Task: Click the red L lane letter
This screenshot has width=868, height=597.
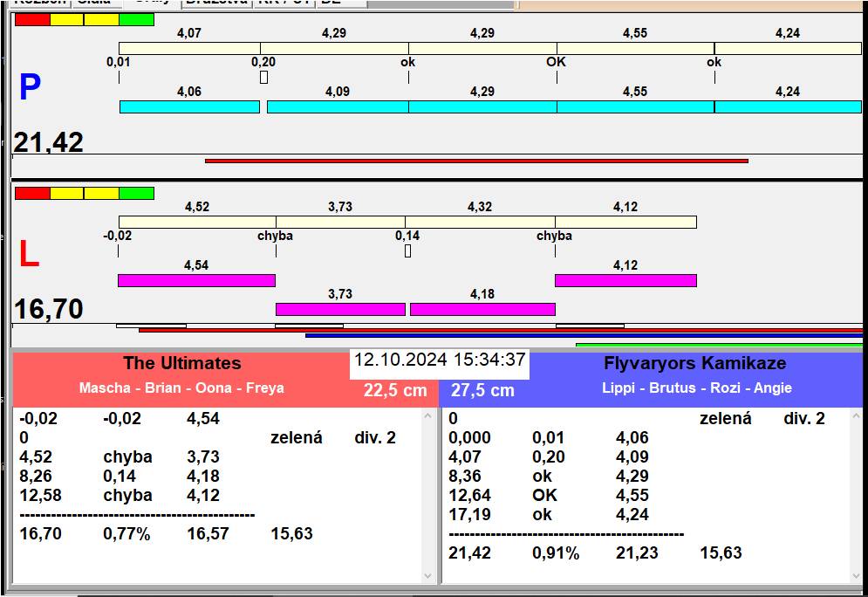Action: pyautogui.click(x=30, y=254)
